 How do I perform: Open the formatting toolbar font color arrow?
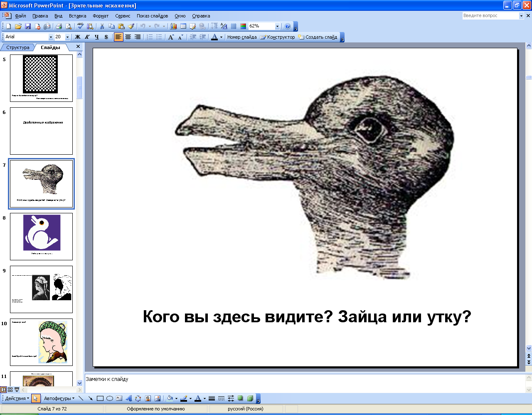click(221, 37)
